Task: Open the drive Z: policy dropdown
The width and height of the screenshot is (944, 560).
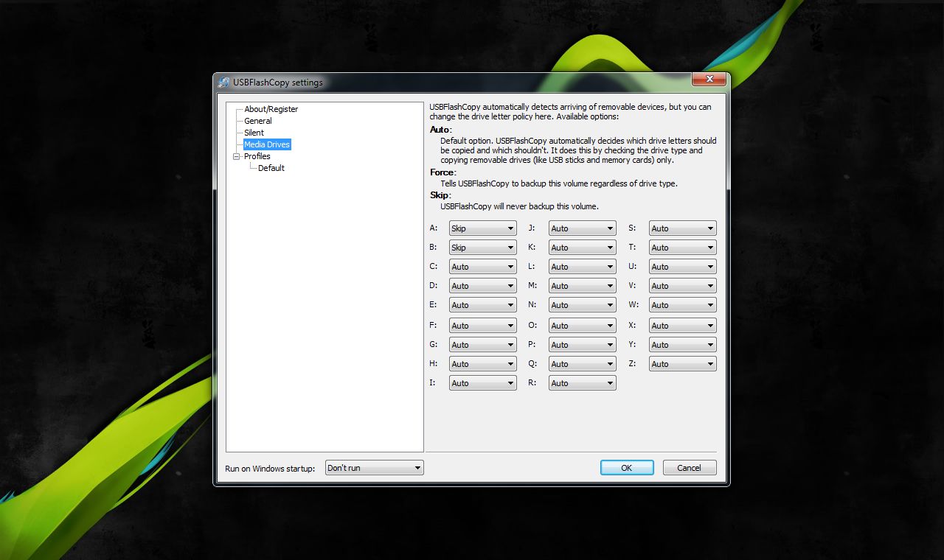Action: [682, 364]
